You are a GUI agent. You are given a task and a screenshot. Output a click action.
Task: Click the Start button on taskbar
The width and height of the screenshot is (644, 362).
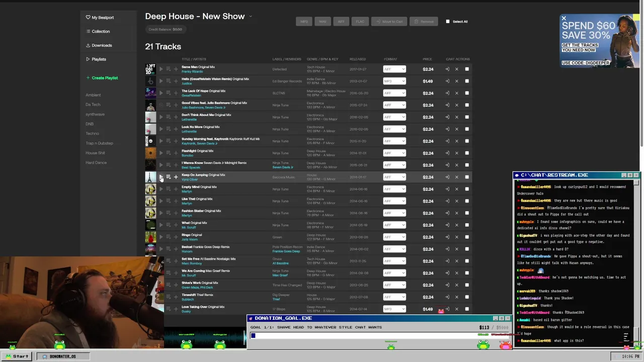click(17, 356)
